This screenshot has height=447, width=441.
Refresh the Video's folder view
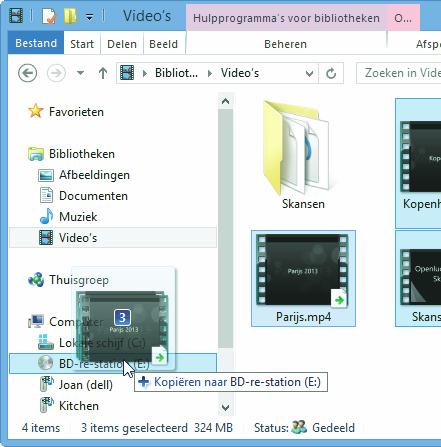pos(331,73)
